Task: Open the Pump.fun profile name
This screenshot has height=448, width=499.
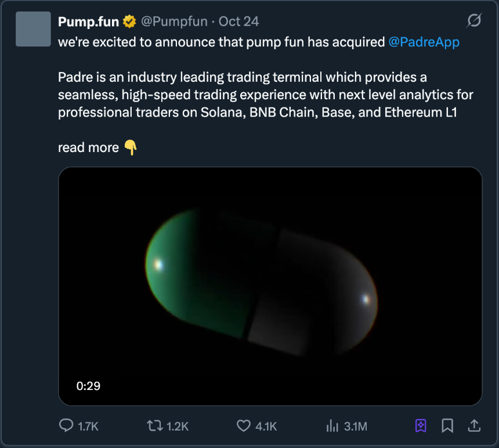Action: tap(87, 21)
